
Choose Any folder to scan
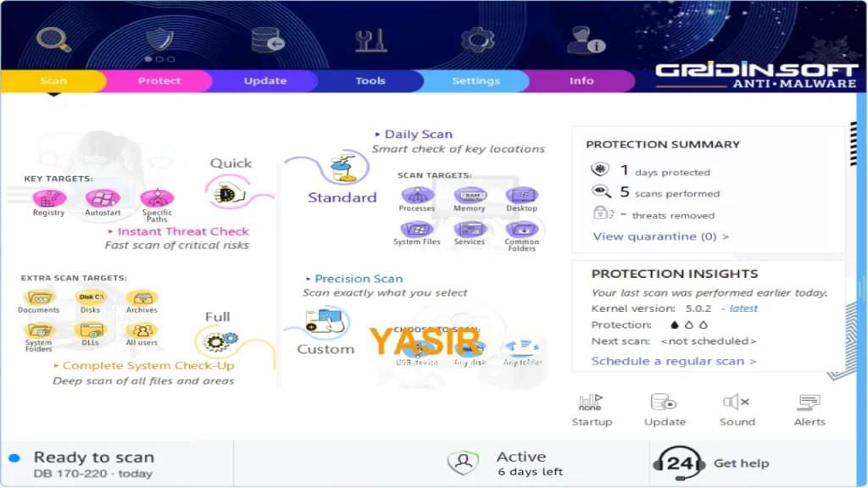522,347
